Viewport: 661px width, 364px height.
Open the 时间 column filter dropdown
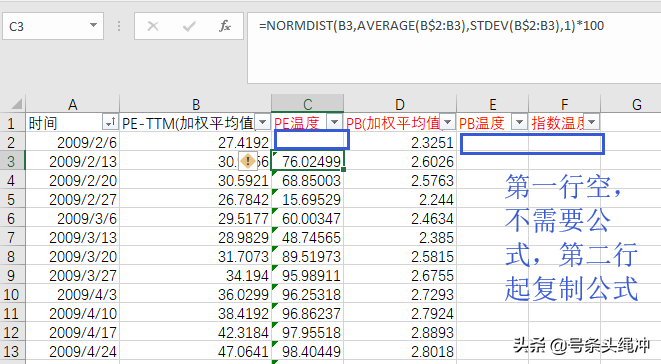pos(110,123)
